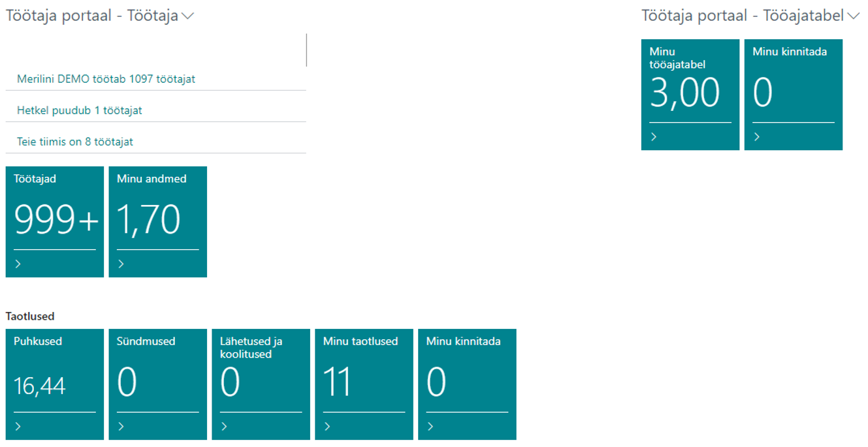
Task: Click the arrow icon on Sündmused tile
Action: pyautogui.click(x=121, y=427)
